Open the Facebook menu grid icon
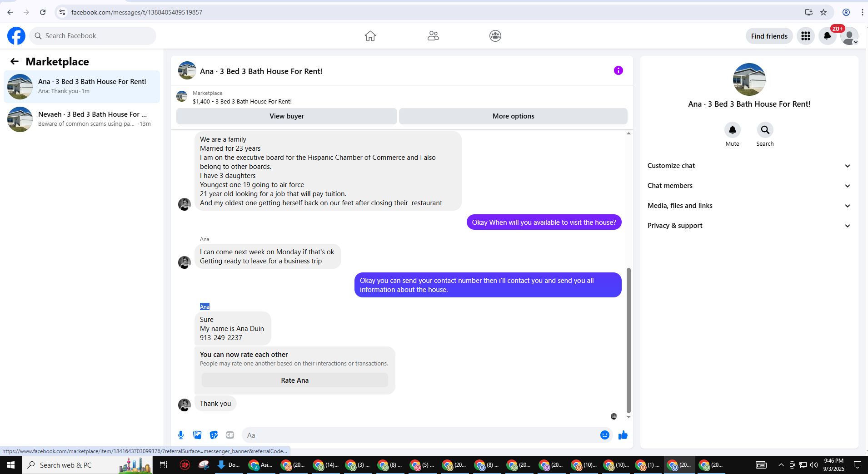868x474 pixels. pyautogui.click(x=806, y=36)
